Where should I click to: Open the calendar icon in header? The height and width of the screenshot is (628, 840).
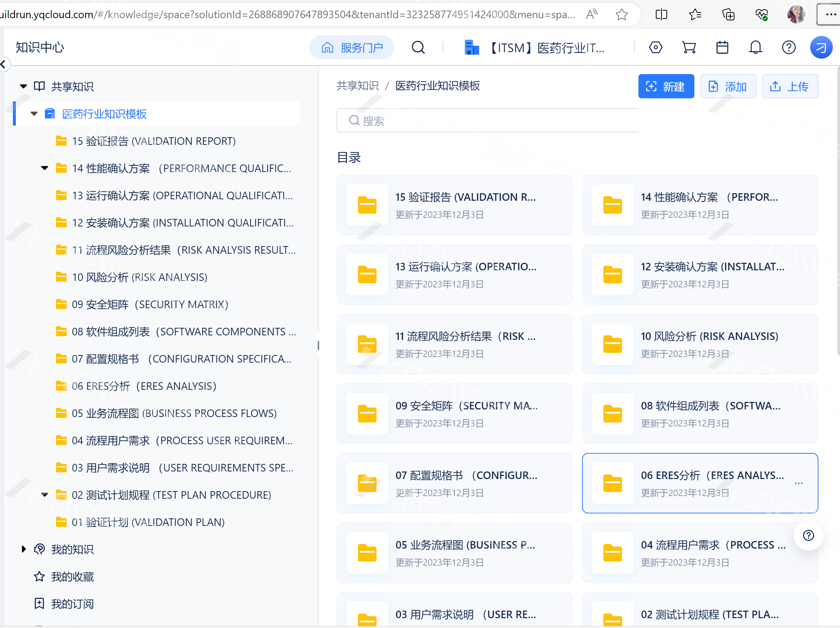pyautogui.click(x=722, y=48)
